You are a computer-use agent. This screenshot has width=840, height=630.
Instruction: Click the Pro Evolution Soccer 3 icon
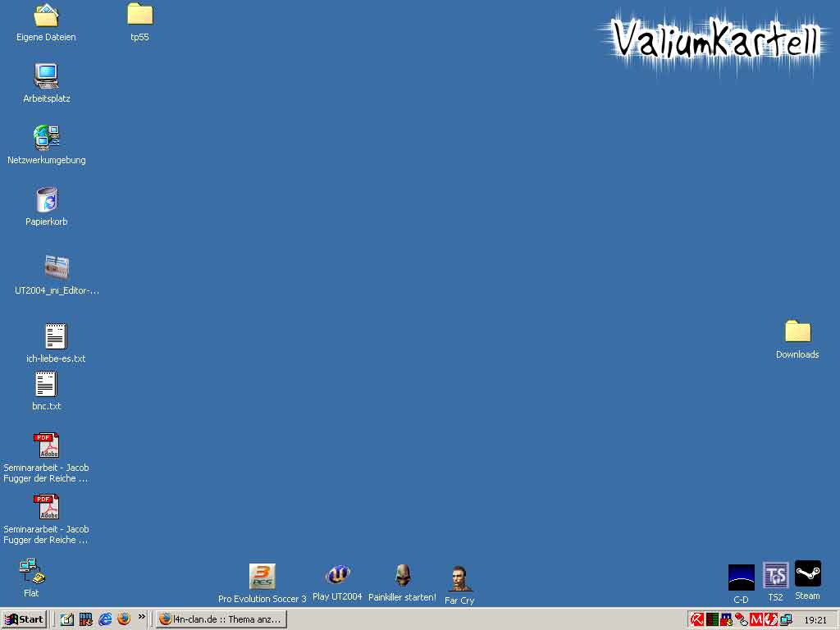tap(262, 577)
